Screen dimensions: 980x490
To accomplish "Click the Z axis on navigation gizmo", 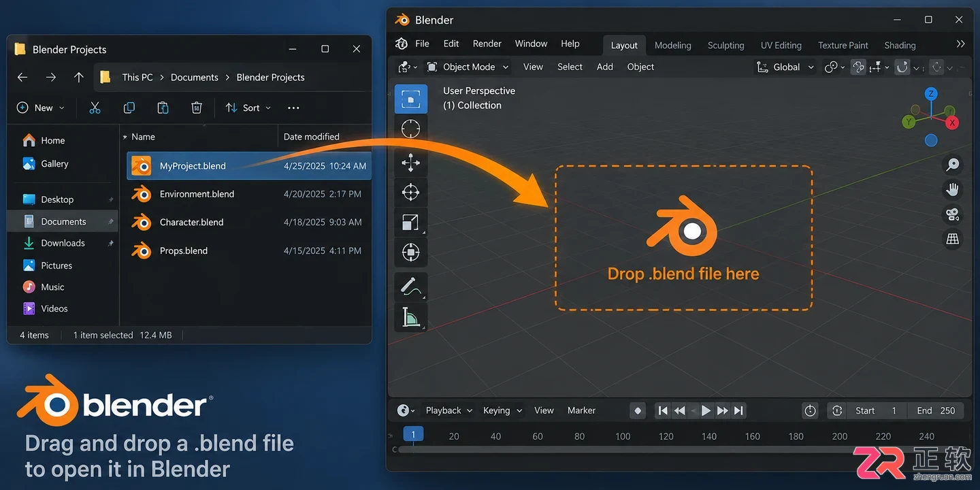I will click(x=931, y=94).
